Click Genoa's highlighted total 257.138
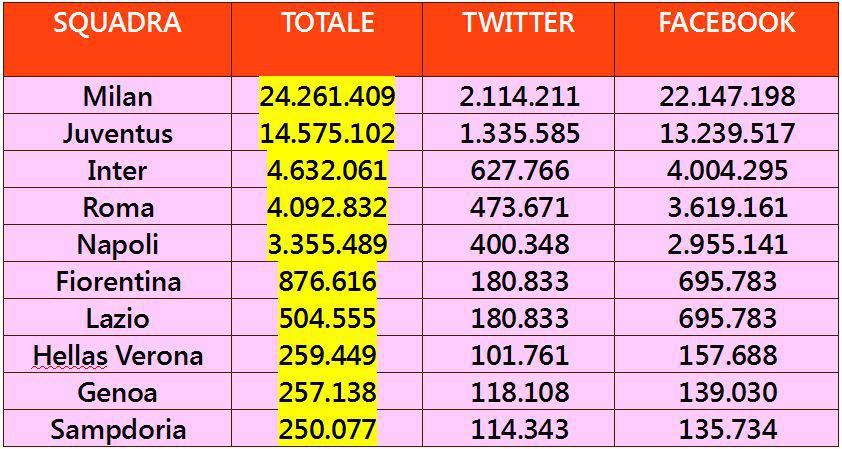Viewport: 842px width, 449px height. 327,392
